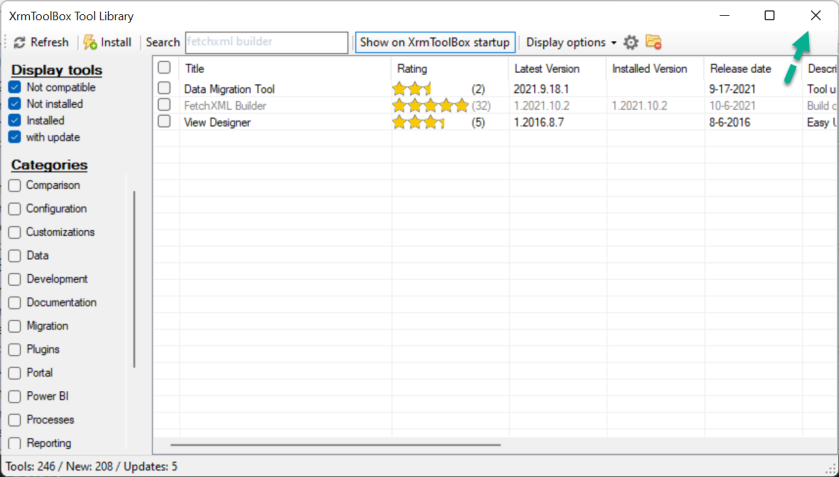Click the star rating of Data Migration Tool
The height and width of the screenshot is (477, 839).
[411, 89]
